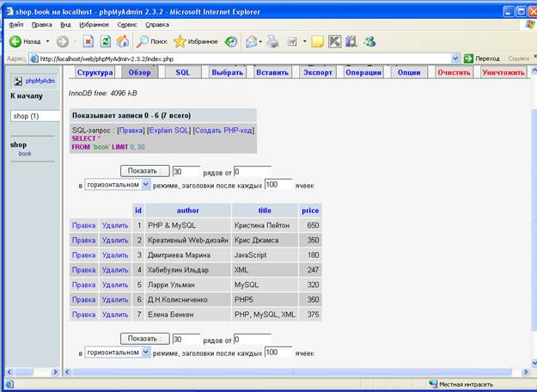Open the shop database link in sidebar
This screenshot has height=392, width=537.
click(x=18, y=144)
